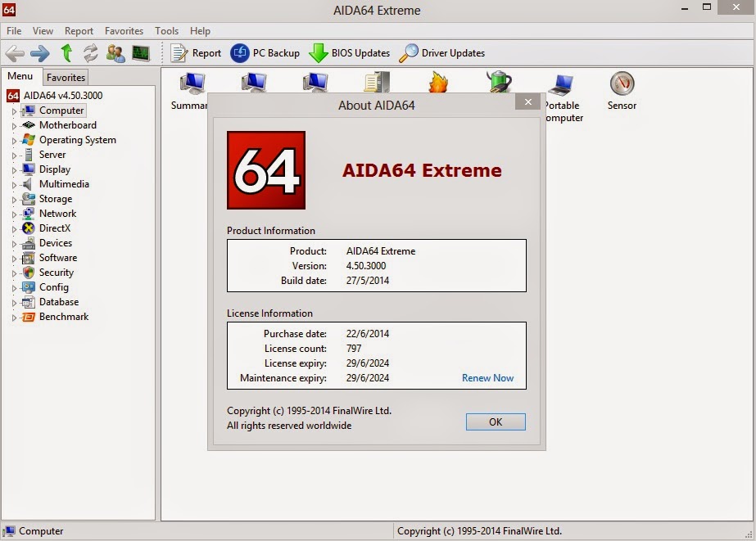Close the About AIDA64 dialog
Viewport: 756px width, 541px height.
point(528,101)
